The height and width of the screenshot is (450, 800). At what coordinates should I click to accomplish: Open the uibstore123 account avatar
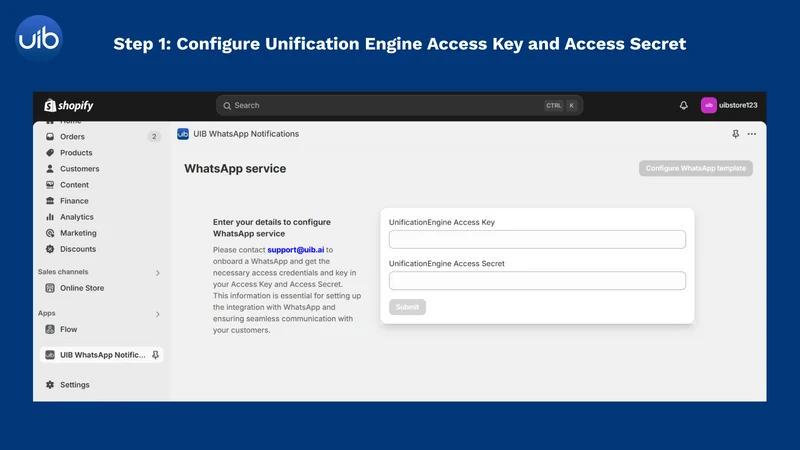[708, 106]
